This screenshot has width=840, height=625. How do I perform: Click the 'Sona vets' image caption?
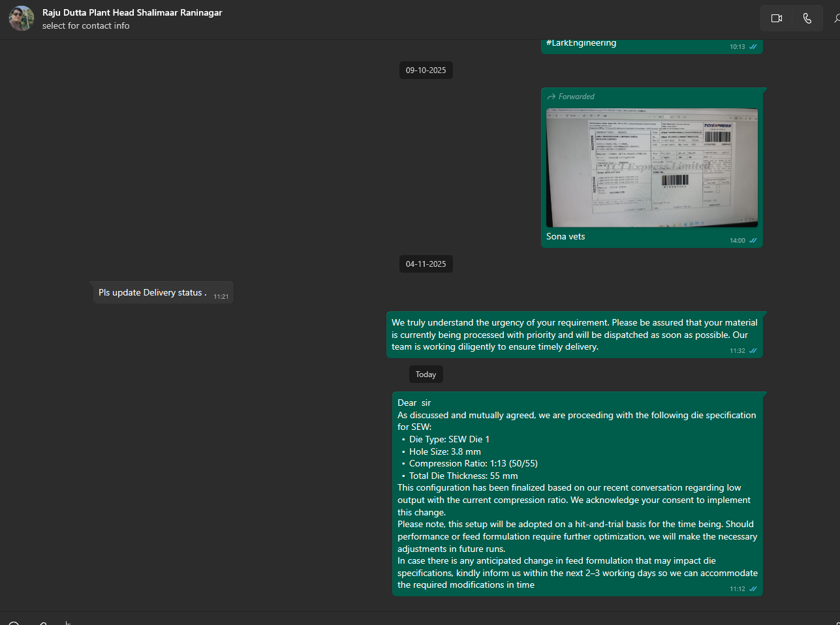(x=565, y=237)
